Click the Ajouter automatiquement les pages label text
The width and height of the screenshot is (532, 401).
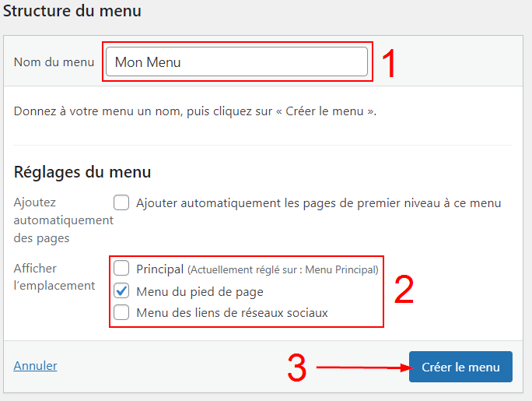pyautogui.click(x=318, y=203)
